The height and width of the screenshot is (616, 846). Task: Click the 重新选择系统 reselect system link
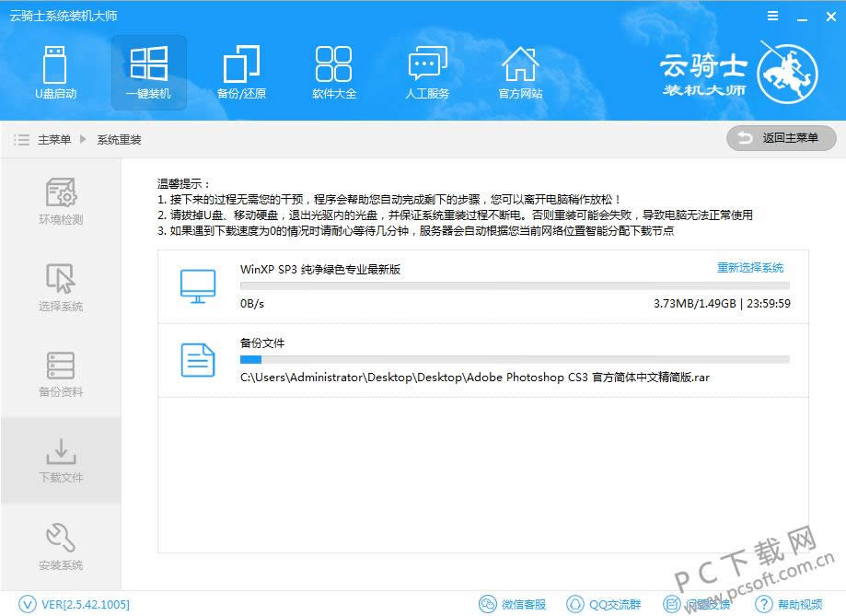[x=750, y=268]
